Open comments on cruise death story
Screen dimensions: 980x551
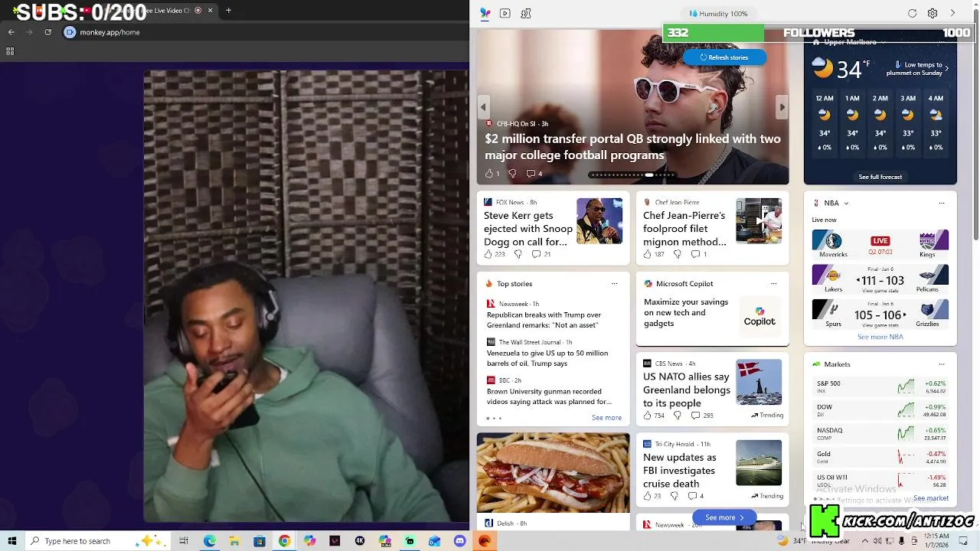[697, 496]
